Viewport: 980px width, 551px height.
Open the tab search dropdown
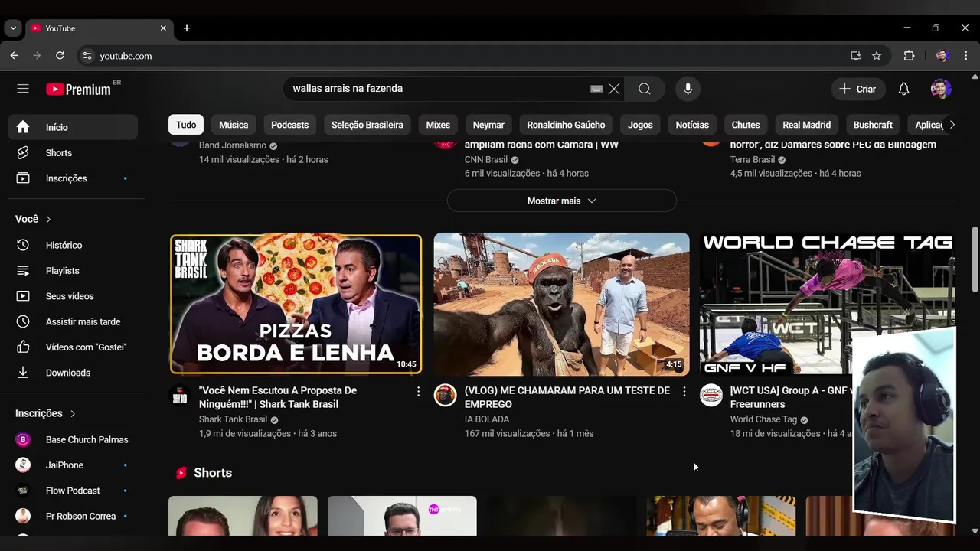click(13, 28)
